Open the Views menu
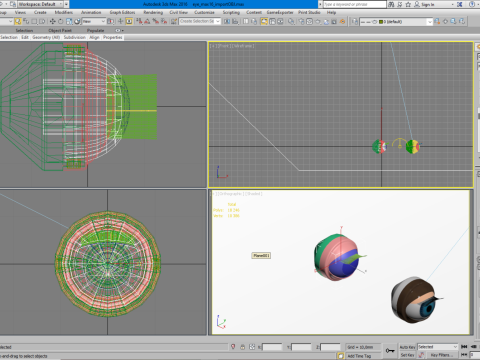The height and width of the screenshot is (360, 480). tap(20, 12)
